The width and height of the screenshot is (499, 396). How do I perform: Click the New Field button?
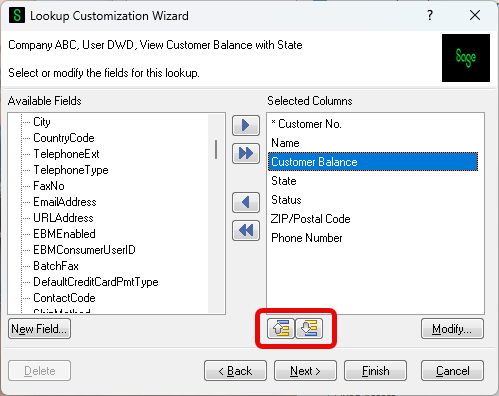point(39,329)
